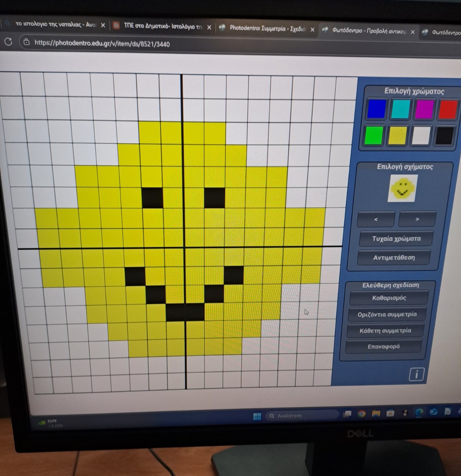Open Microsoft Edge from the taskbar

tap(419, 412)
